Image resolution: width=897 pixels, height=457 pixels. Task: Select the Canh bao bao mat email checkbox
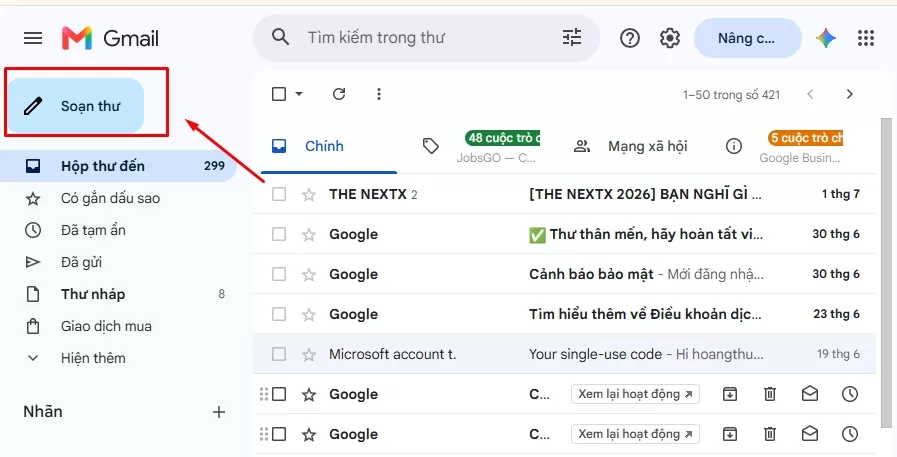[x=279, y=274]
